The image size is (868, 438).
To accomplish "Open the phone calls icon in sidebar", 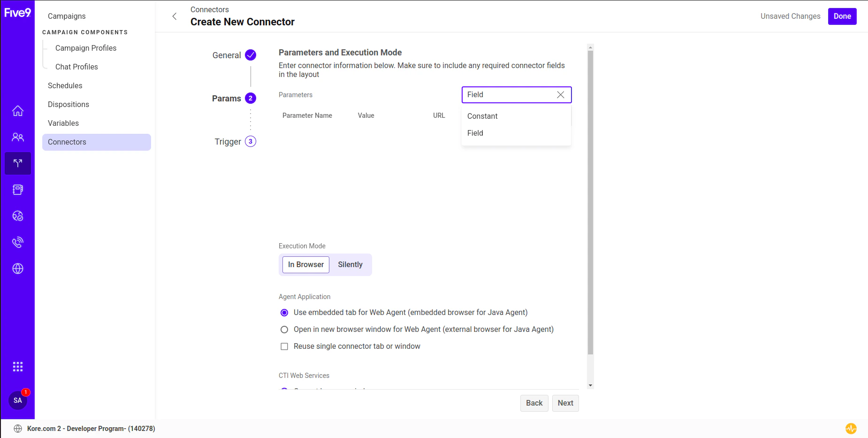I will point(17,242).
